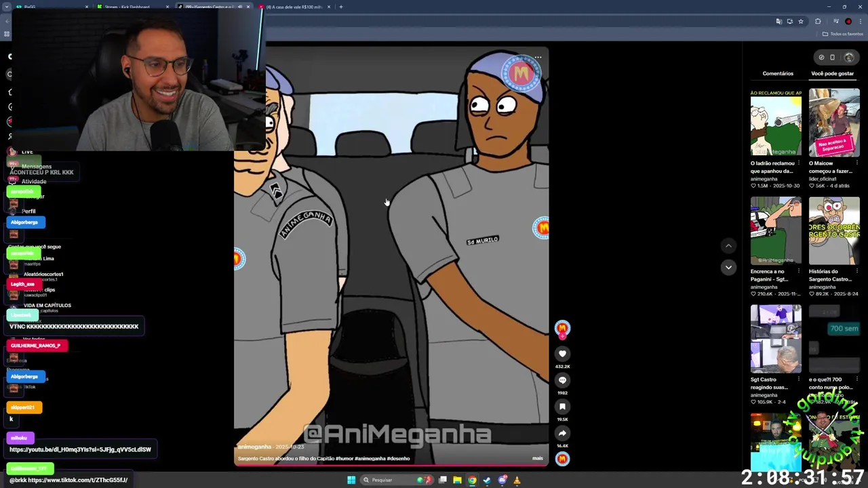Open the Chrome three-dot menu
The image size is (868, 488).
(x=860, y=22)
